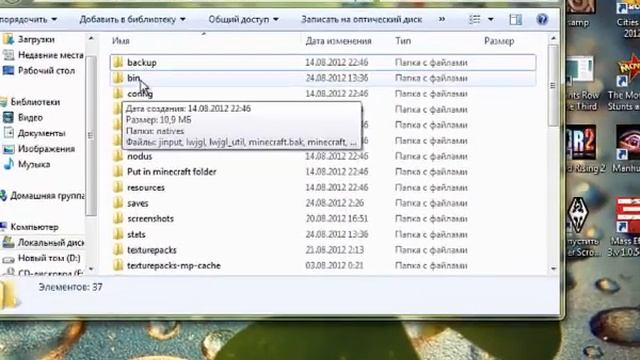Click the file list scrollbar thumb
Screen dimensions: 640x360
point(553,85)
